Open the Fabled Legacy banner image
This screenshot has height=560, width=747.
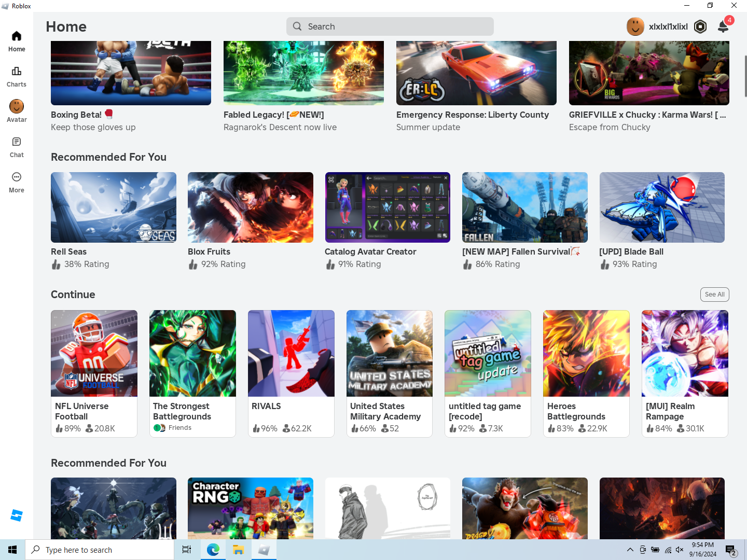[303, 73]
